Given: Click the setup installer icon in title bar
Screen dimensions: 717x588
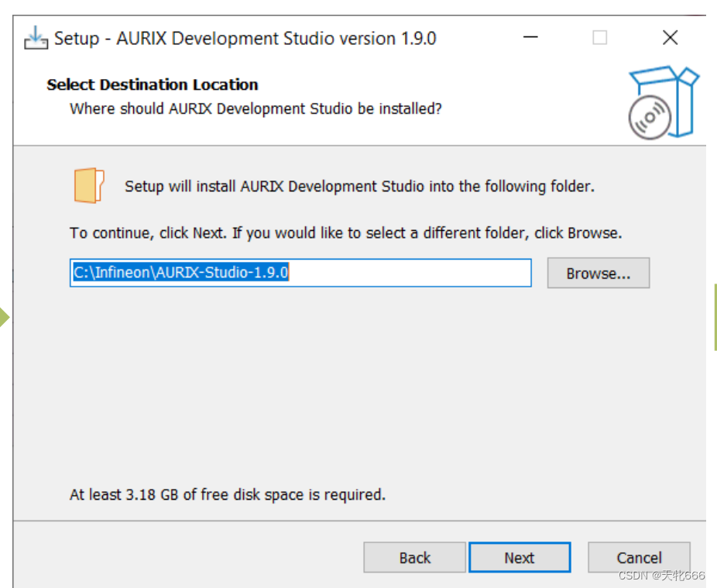Looking at the screenshot, I should tap(36, 37).
